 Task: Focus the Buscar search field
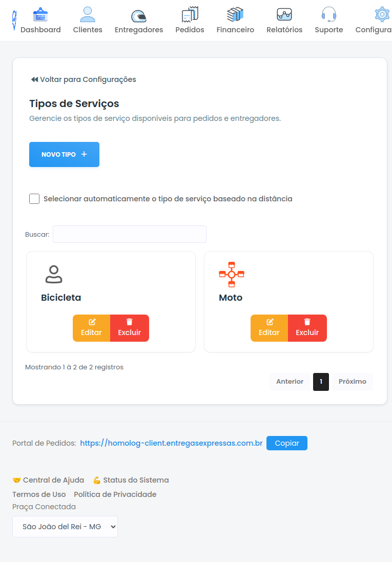[x=130, y=234]
